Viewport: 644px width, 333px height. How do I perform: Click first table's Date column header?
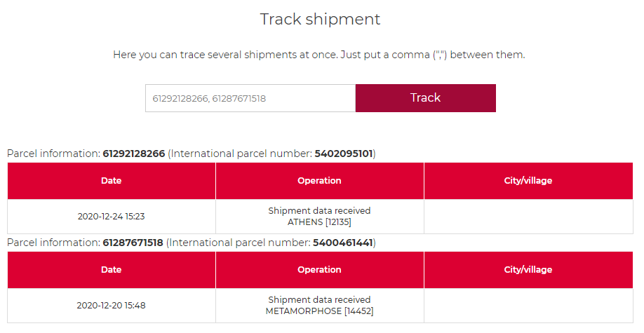point(112,181)
